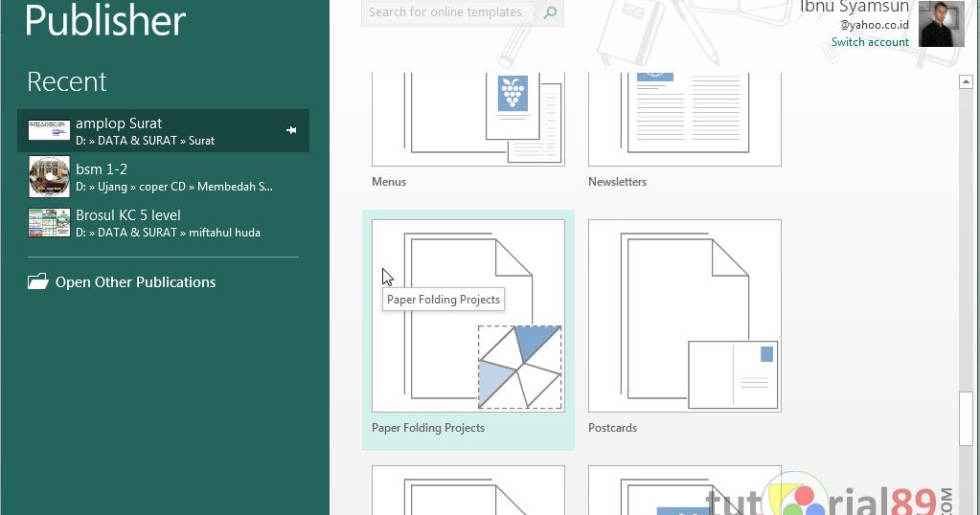Viewport: 980px width, 515px height.
Task: Click the Postcards label text
Action: 612,428
